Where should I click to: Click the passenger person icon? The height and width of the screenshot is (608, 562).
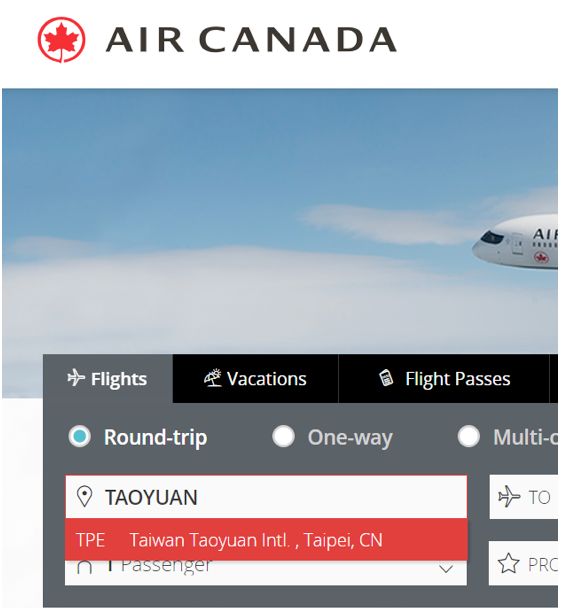tap(84, 567)
